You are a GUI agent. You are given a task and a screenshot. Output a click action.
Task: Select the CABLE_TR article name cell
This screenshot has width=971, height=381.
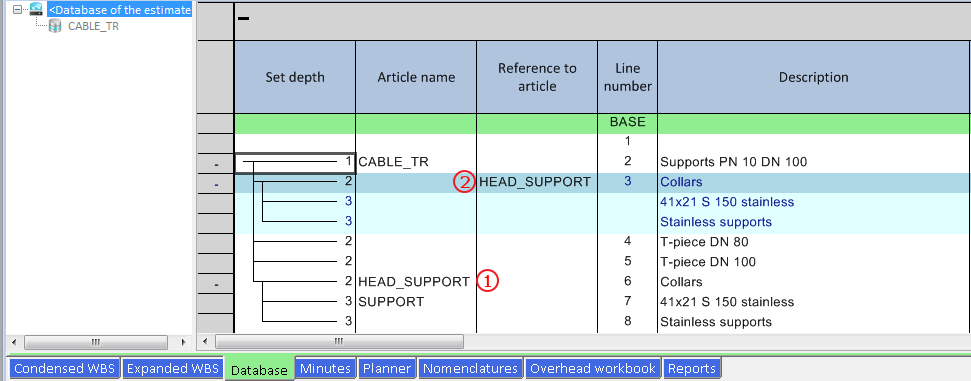(x=416, y=162)
